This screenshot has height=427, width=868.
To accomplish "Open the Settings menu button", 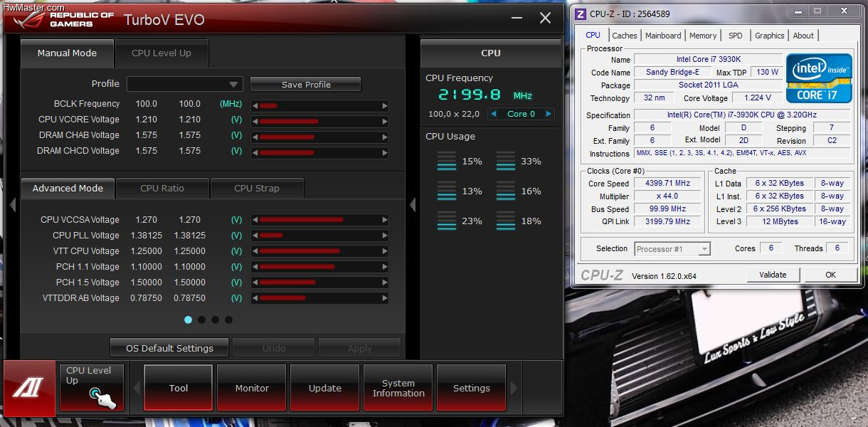I will click(x=472, y=388).
